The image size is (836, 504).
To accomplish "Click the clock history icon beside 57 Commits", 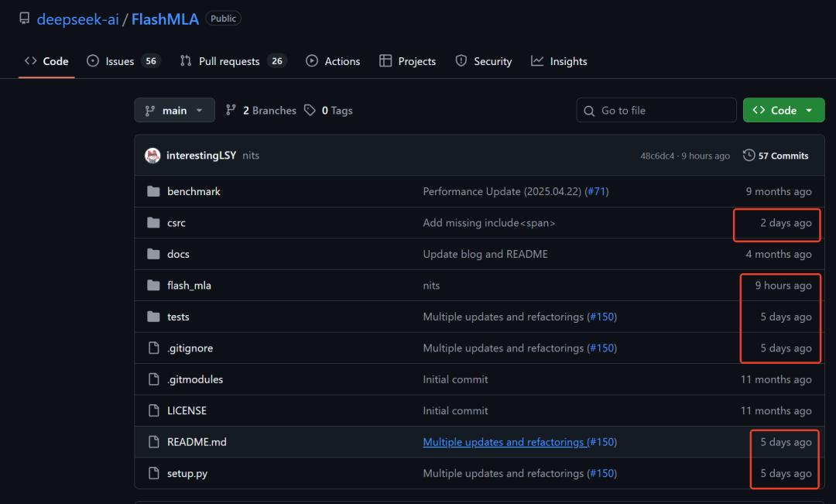I will [749, 156].
